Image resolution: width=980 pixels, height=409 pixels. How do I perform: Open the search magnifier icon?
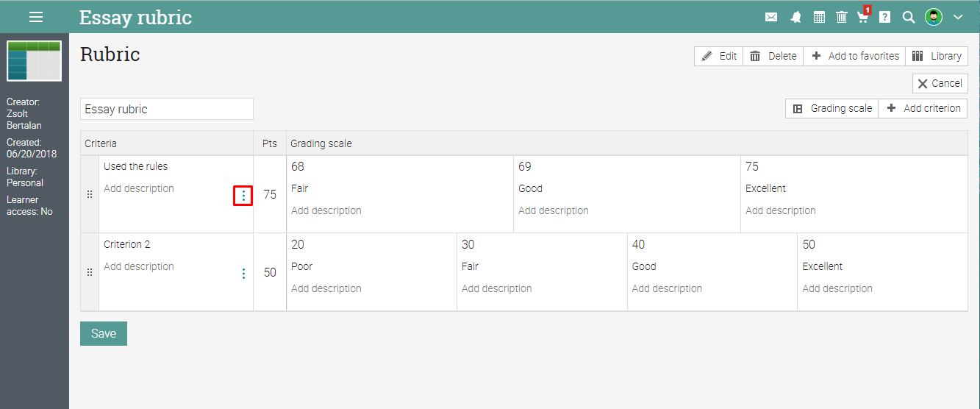[x=909, y=17]
